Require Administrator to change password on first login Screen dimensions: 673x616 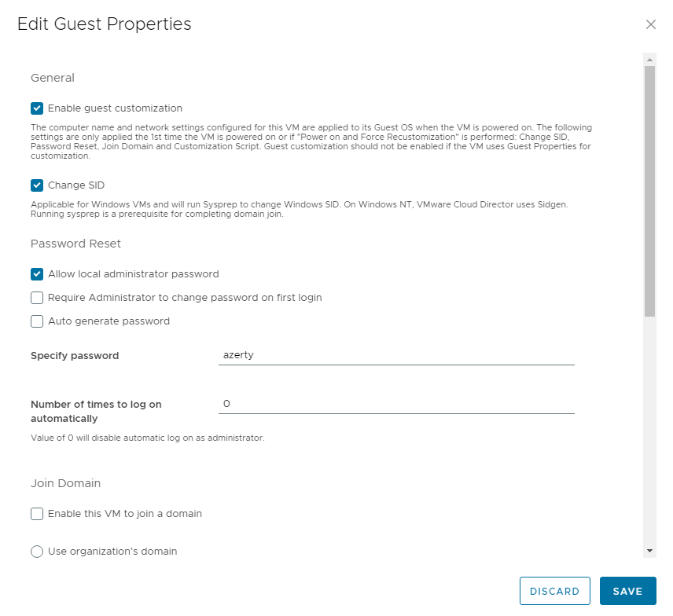click(37, 298)
